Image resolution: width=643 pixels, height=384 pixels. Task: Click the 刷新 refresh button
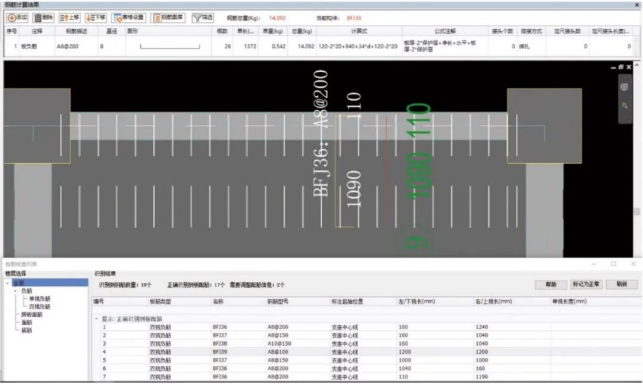(622, 284)
